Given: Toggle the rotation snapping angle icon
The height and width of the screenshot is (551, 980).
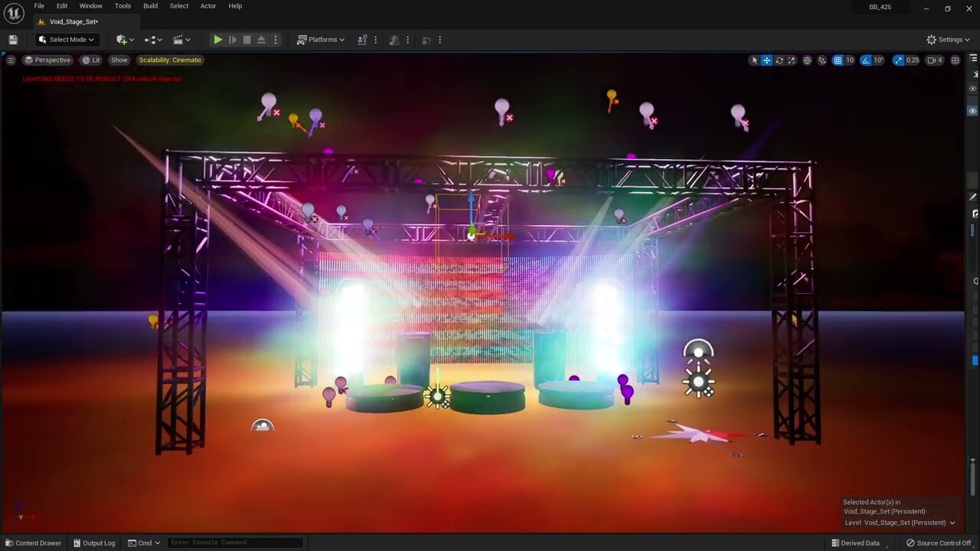Looking at the screenshot, I should [866, 60].
